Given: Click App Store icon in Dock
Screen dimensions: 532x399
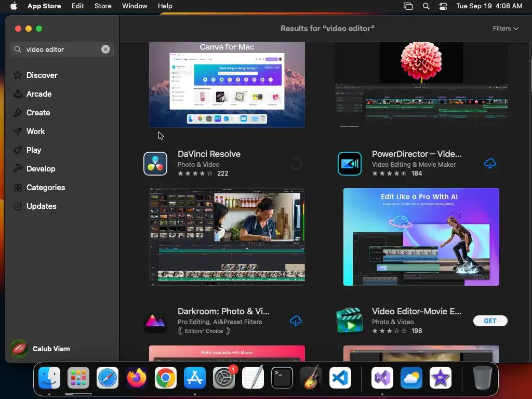Looking at the screenshot, I should pos(195,378).
